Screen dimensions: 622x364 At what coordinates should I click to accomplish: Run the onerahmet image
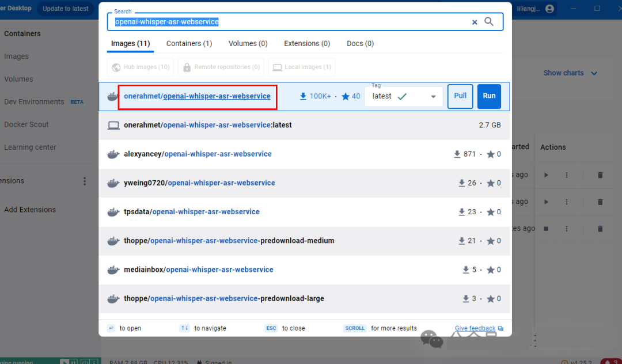[489, 96]
